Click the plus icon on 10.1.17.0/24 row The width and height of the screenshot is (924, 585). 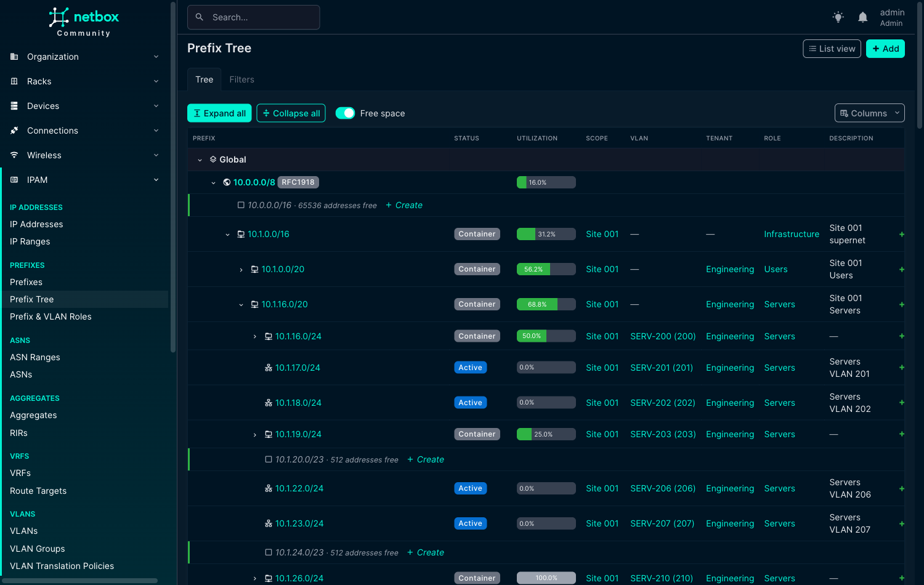tap(901, 368)
